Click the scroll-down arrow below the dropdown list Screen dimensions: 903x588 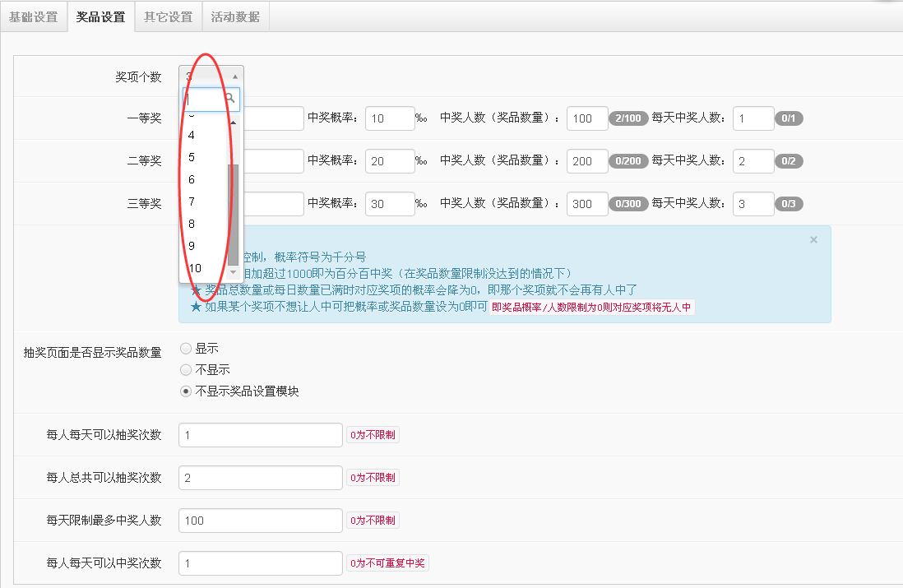[x=234, y=274]
